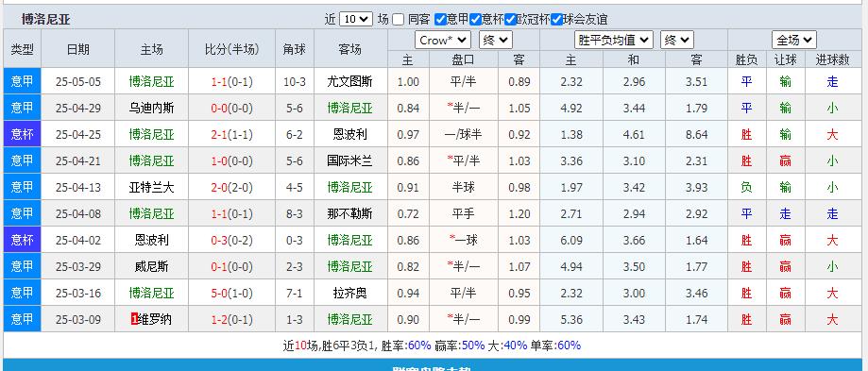This screenshot has height=371, width=868.
Task: Open score 2-0(2-0) of 亚特兰大 match
Action: [x=231, y=188]
